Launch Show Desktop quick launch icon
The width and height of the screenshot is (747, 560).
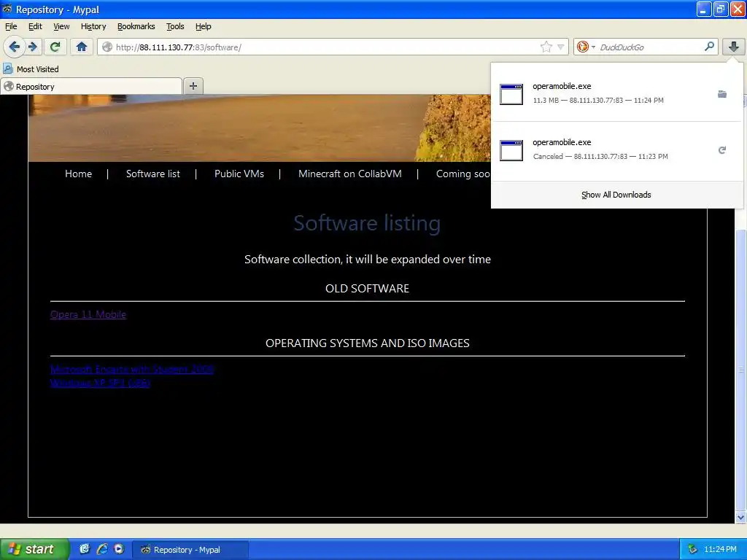85,549
